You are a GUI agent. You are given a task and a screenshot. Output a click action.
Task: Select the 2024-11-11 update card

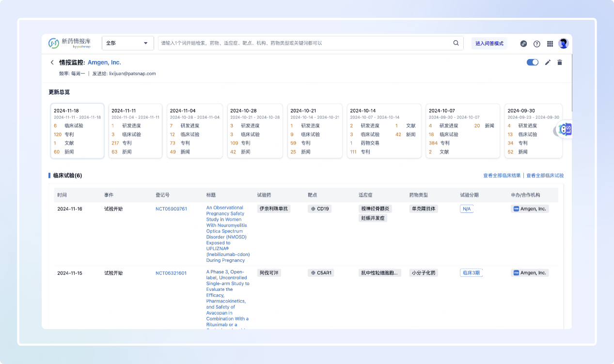pyautogui.click(x=135, y=131)
